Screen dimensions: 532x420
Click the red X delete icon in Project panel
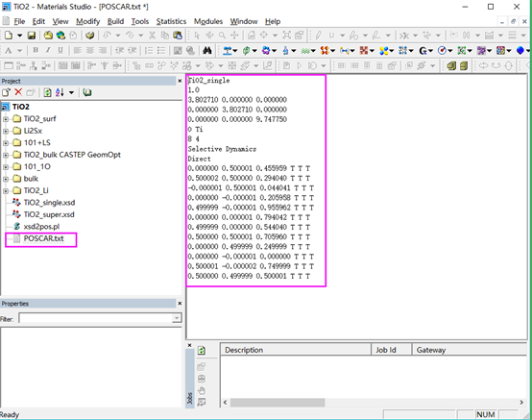coord(18,92)
